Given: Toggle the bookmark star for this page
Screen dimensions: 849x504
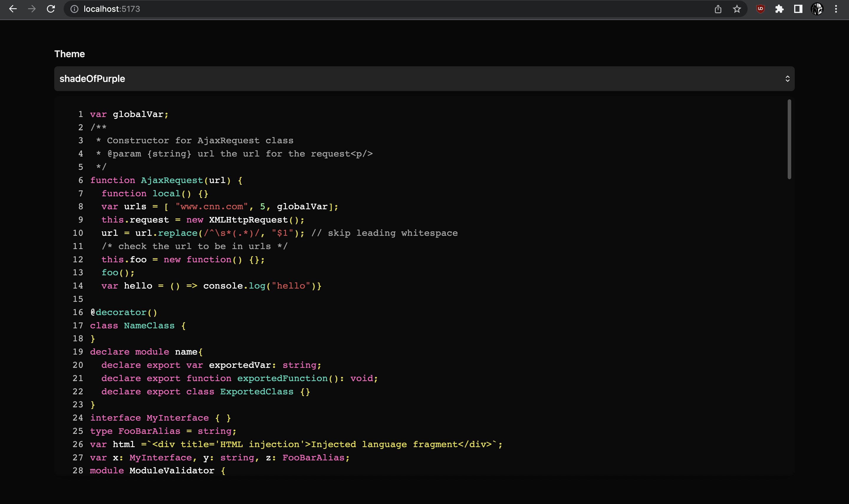Looking at the screenshot, I should pos(736,9).
